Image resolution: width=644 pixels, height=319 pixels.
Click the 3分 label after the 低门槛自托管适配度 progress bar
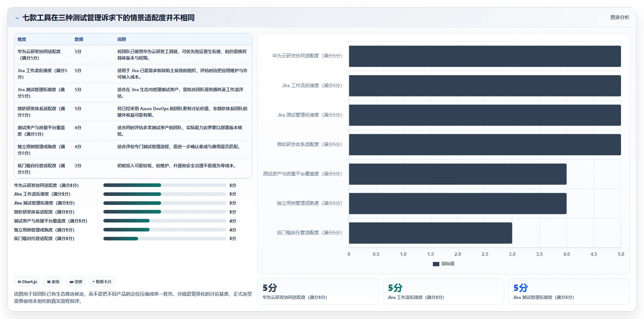[233, 239]
